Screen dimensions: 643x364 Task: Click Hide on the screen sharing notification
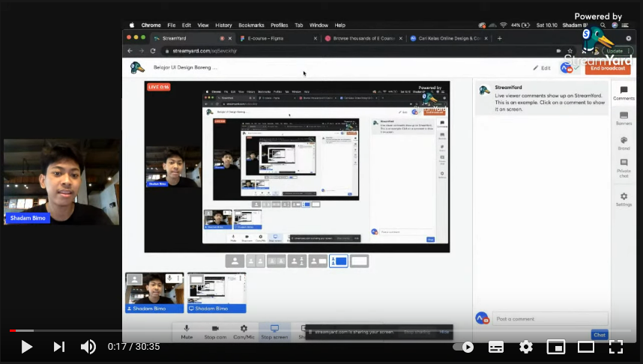[444, 332]
